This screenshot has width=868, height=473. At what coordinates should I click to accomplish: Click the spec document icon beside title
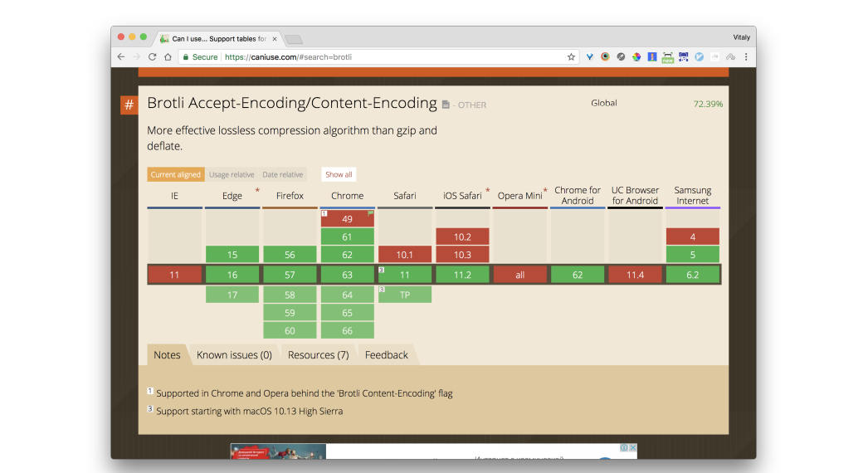[x=446, y=104]
